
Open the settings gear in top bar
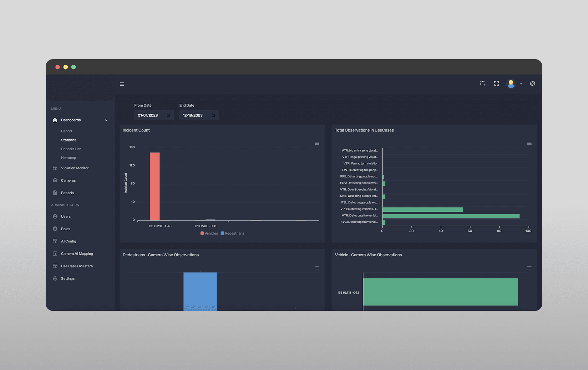tap(532, 83)
